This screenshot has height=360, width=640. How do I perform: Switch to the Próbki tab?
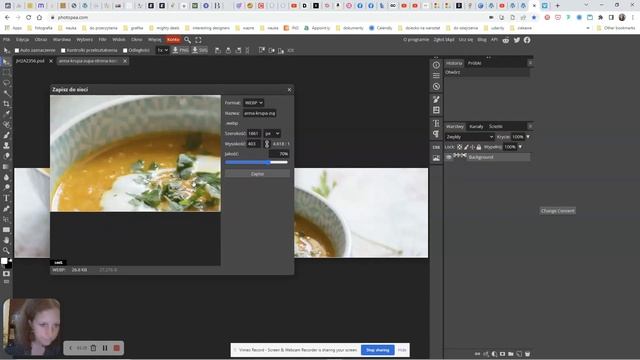point(475,63)
